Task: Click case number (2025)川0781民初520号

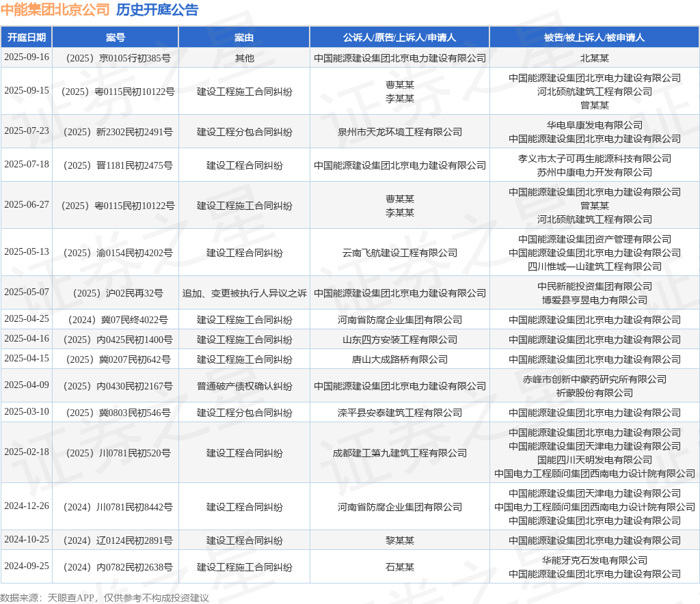Action: click(115, 453)
